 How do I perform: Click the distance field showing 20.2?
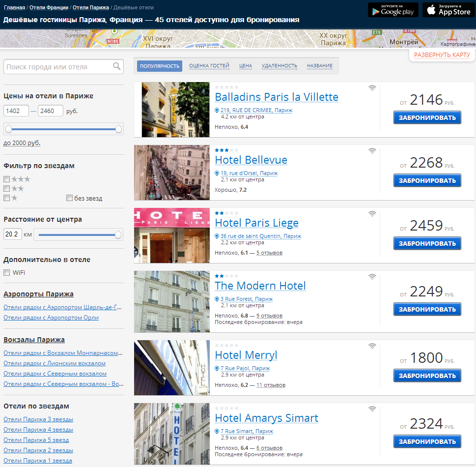point(13,234)
